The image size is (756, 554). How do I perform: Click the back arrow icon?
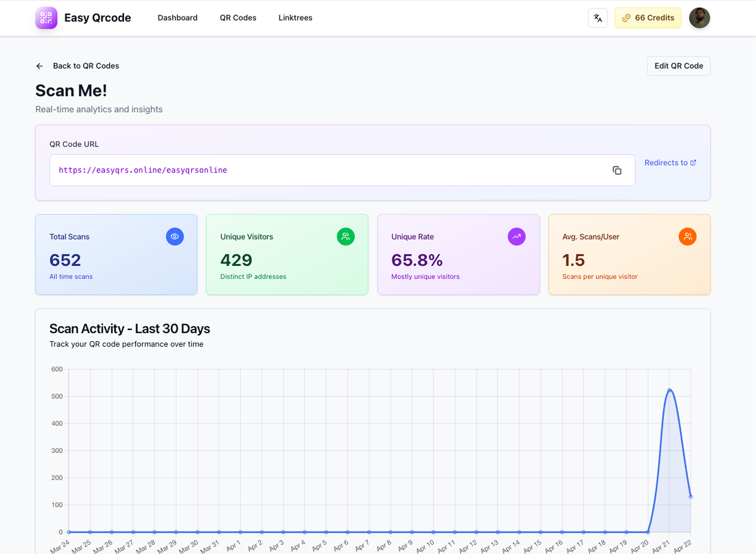(39, 66)
